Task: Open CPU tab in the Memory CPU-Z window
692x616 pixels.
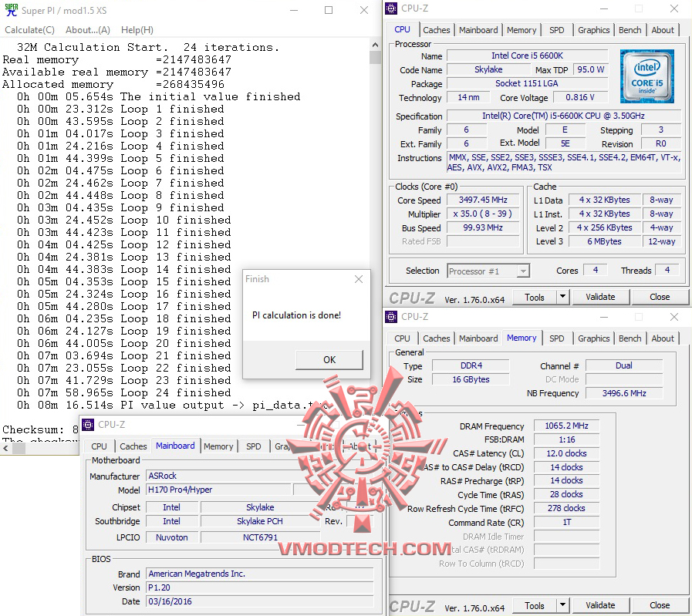Action: point(402,338)
